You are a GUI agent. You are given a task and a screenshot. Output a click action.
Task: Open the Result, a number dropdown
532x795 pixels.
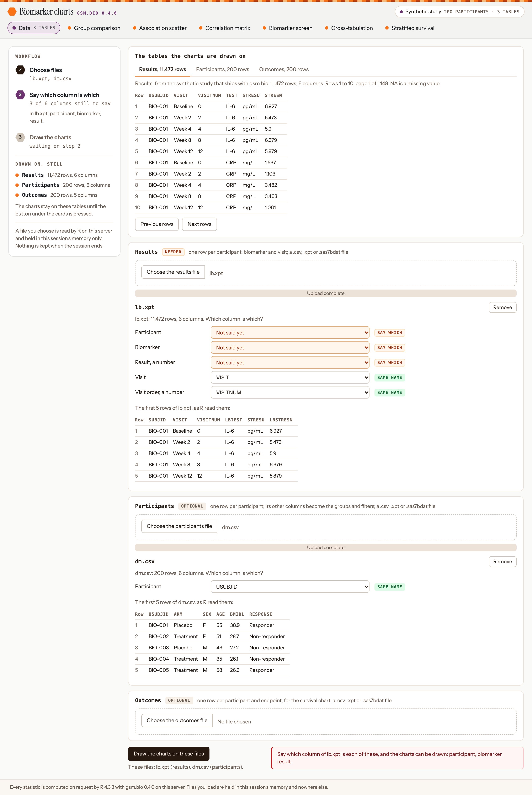[290, 362]
